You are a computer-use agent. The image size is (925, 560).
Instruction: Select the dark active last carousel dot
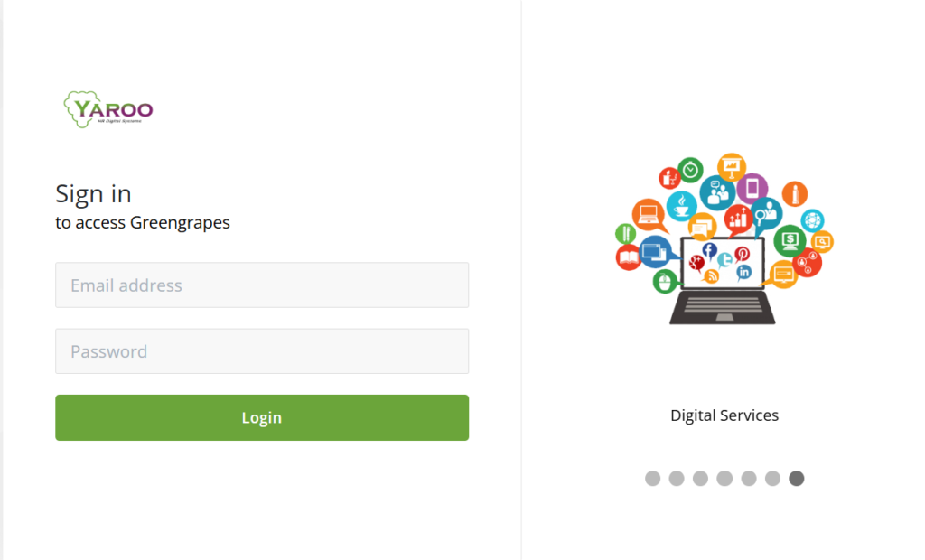point(796,479)
